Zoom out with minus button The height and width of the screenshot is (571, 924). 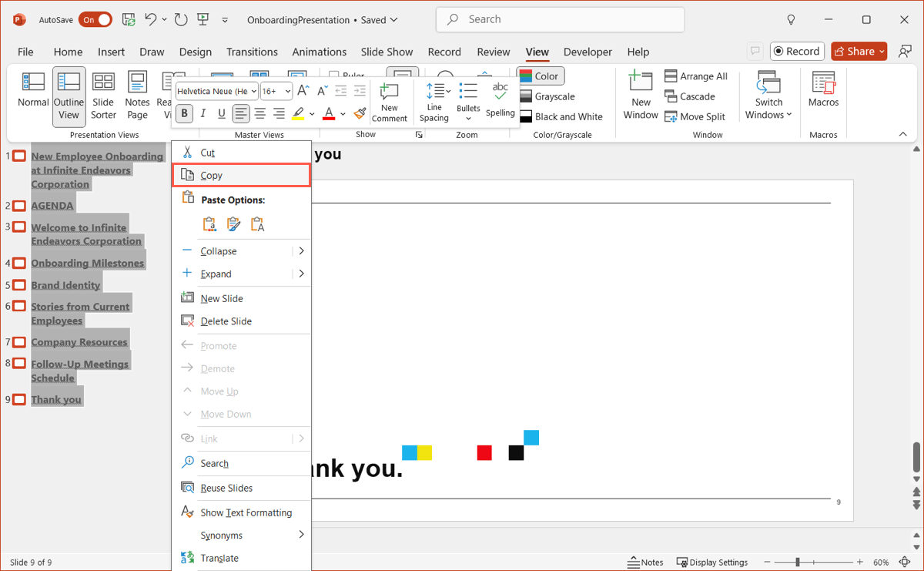(x=768, y=562)
